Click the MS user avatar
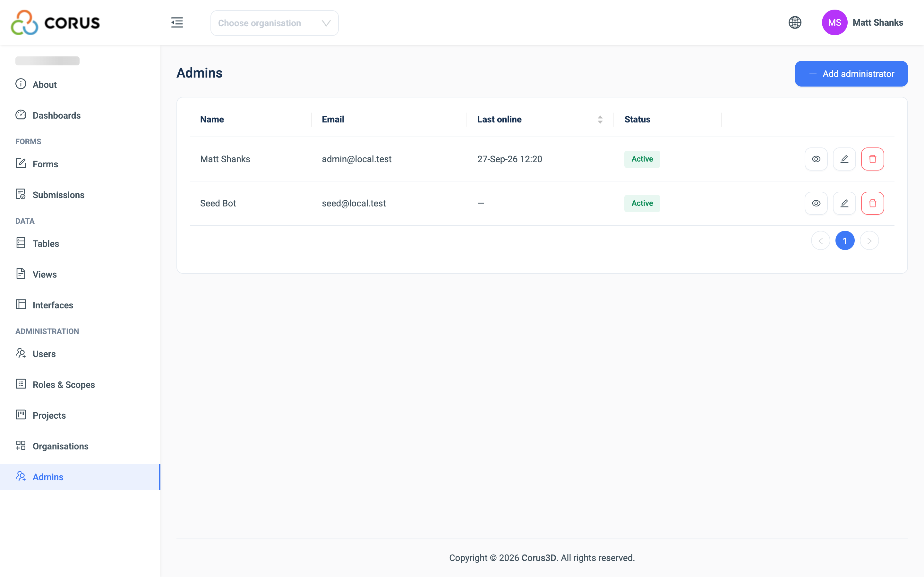 (x=834, y=22)
